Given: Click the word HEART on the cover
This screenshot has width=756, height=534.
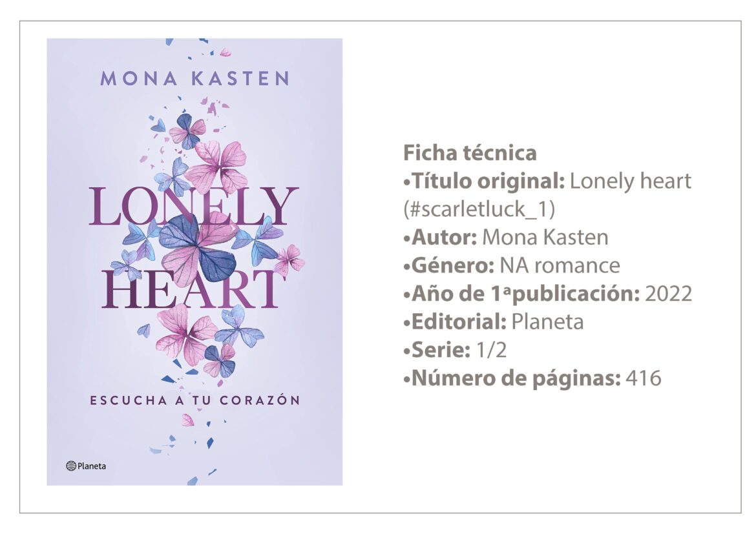Looking at the screenshot, I should (194, 289).
